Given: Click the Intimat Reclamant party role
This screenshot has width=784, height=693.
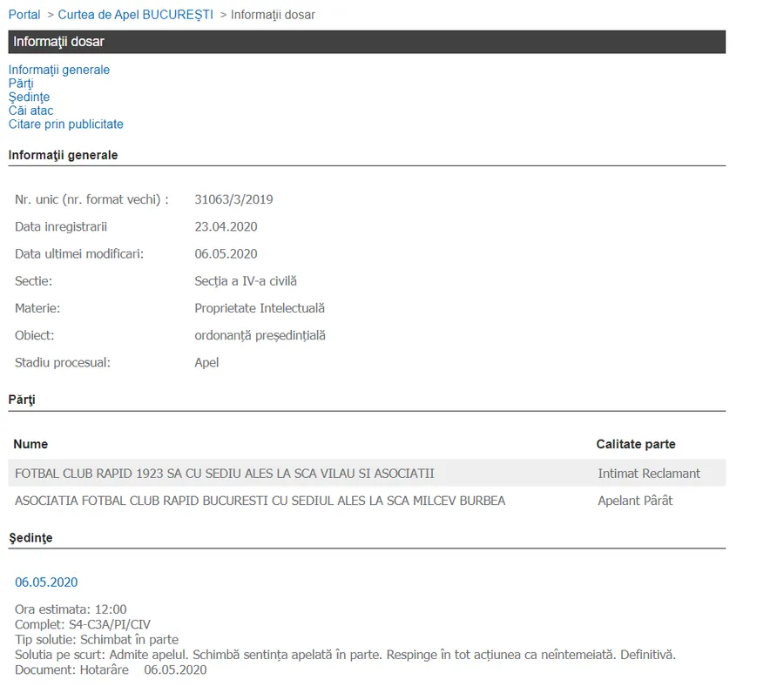Looking at the screenshot, I should tap(649, 474).
